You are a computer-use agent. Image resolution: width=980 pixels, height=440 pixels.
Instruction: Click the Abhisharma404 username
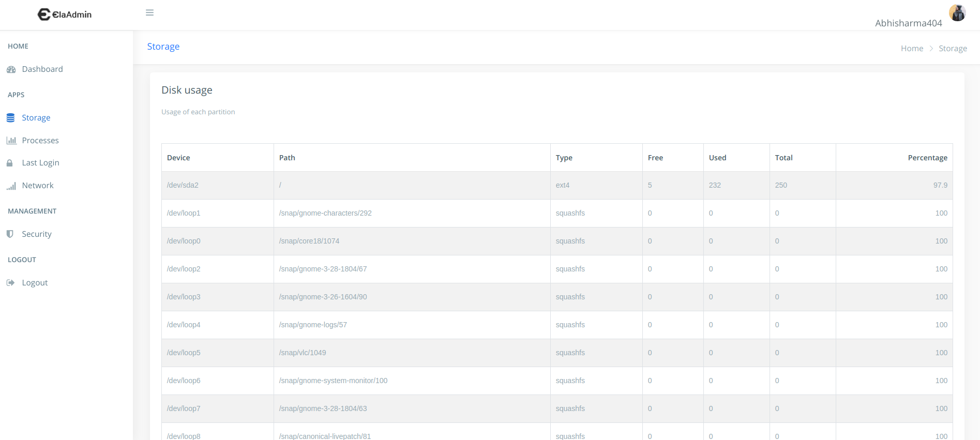pyautogui.click(x=908, y=23)
